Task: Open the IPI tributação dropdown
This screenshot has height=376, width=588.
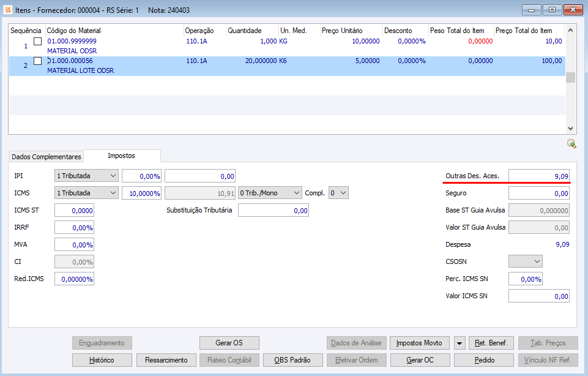Action: coord(86,176)
